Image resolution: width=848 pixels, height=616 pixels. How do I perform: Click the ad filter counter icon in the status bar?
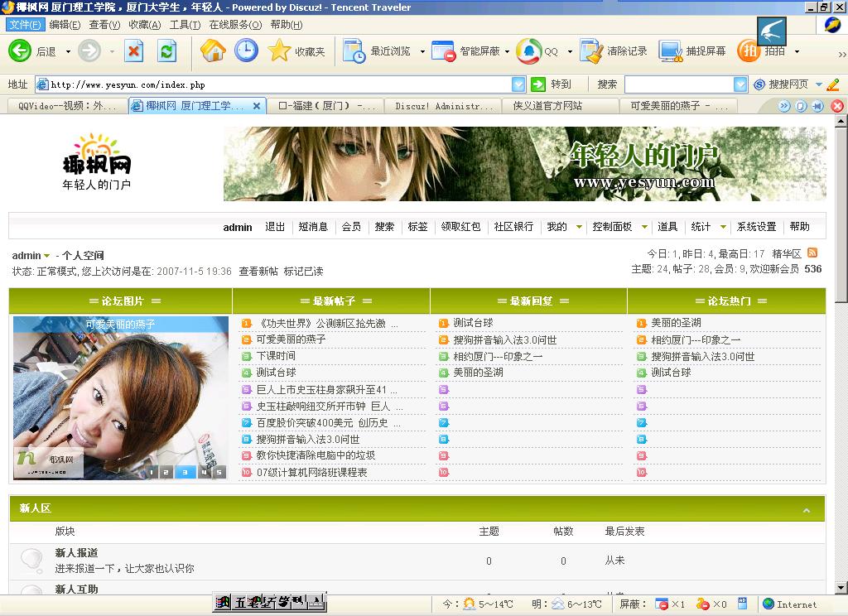coord(702,604)
